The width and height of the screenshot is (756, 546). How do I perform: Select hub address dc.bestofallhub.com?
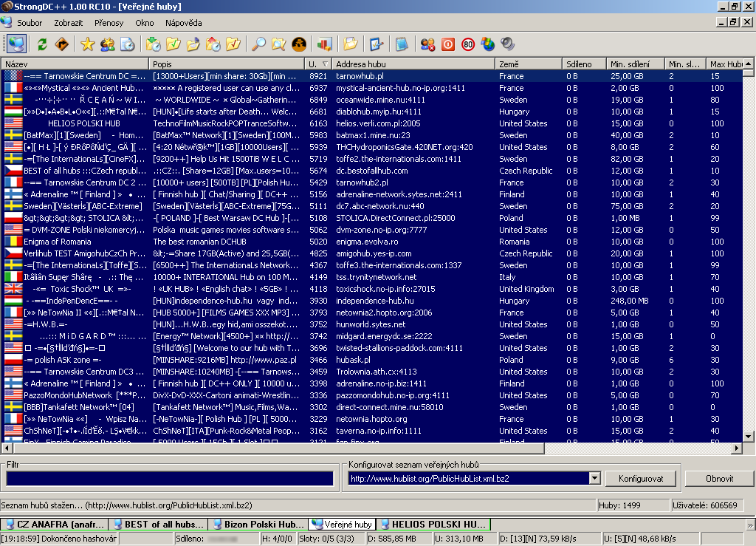pyautogui.click(x=372, y=171)
